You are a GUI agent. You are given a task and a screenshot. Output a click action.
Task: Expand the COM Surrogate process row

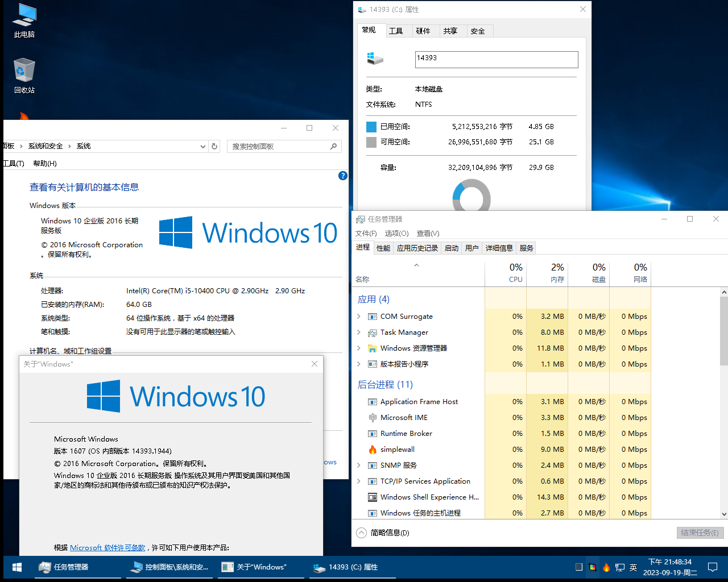pyautogui.click(x=359, y=317)
